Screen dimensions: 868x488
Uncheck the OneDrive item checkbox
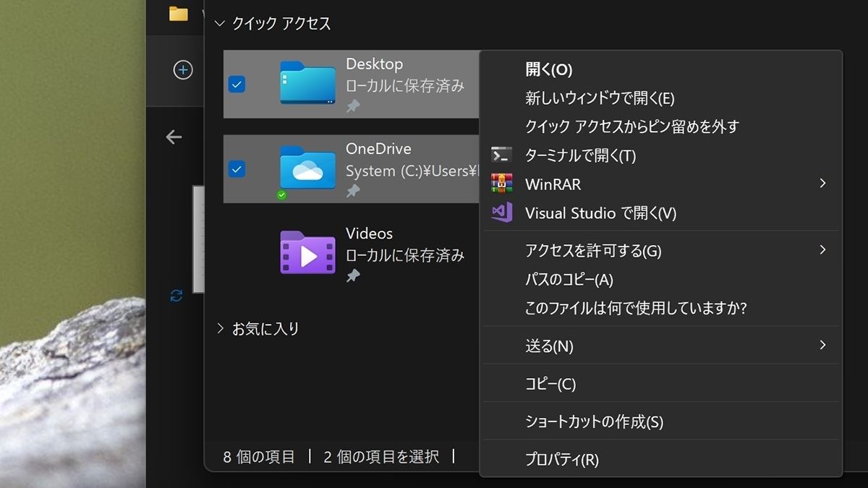pos(237,169)
